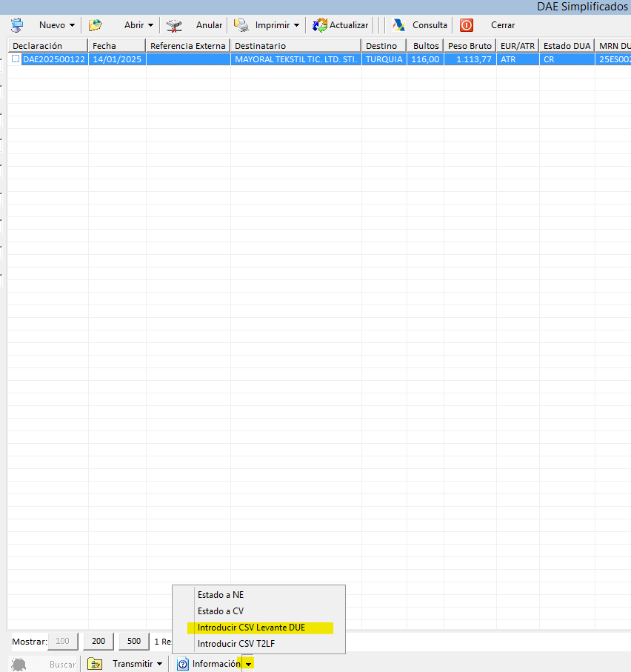Click the Nuevo document icon
631x672 pixels.
(17, 25)
